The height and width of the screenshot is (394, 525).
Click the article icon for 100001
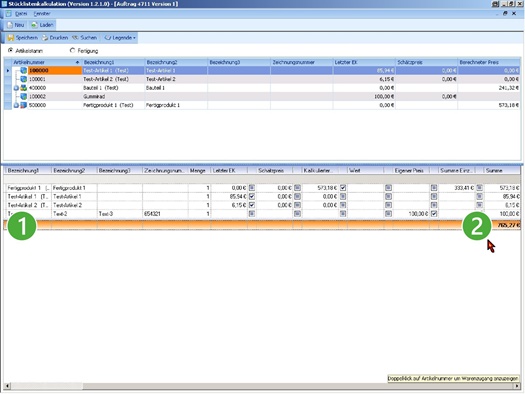pos(23,79)
